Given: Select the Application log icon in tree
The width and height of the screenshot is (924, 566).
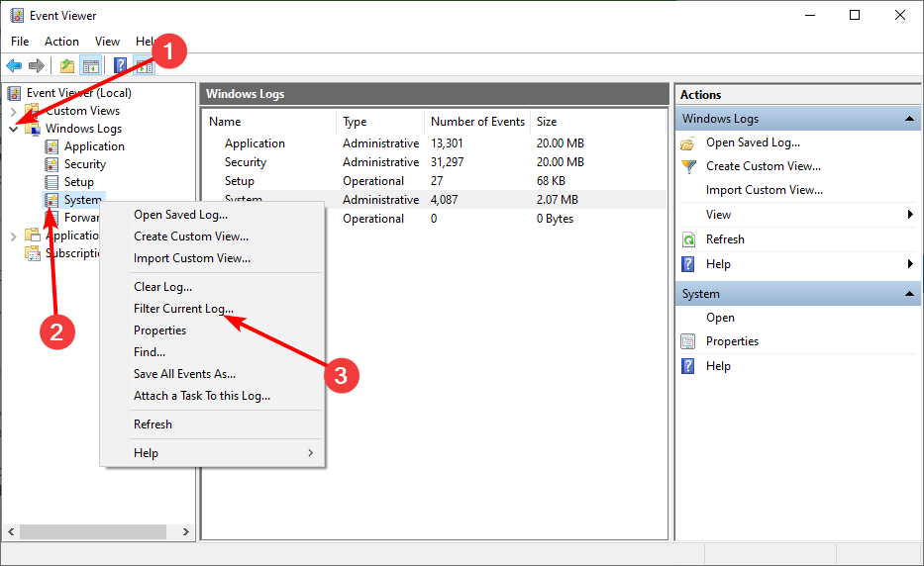Looking at the screenshot, I should coord(52,146).
